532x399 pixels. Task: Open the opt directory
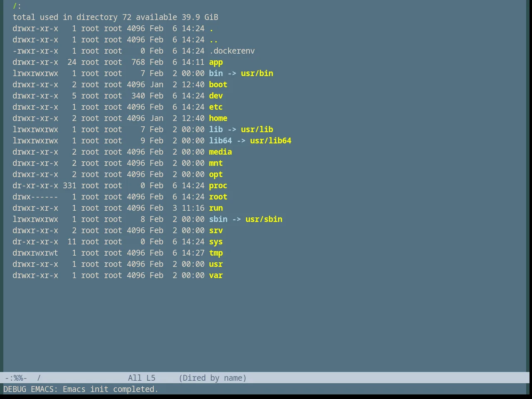pos(216,175)
